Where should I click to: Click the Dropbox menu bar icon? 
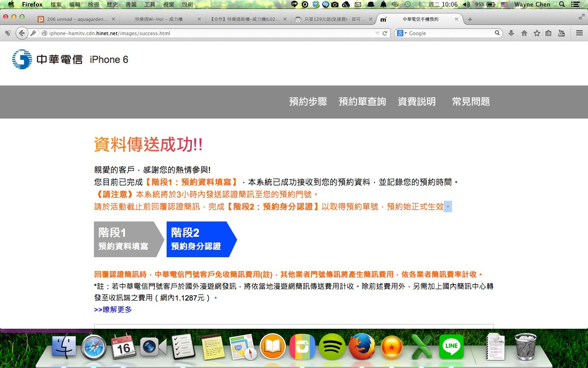click(x=316, y=4)
